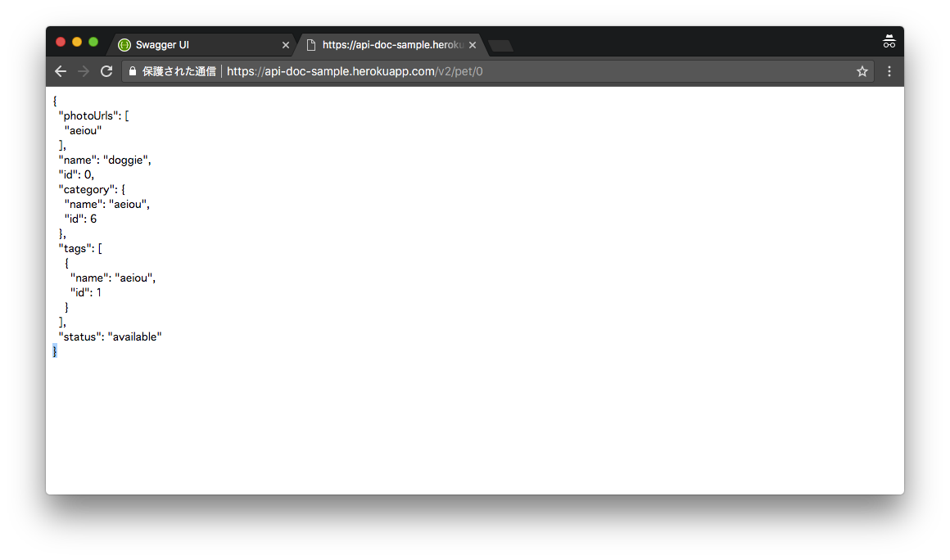Bookmark this page with the star
950x560 pixels.
(x=862, y=71)
